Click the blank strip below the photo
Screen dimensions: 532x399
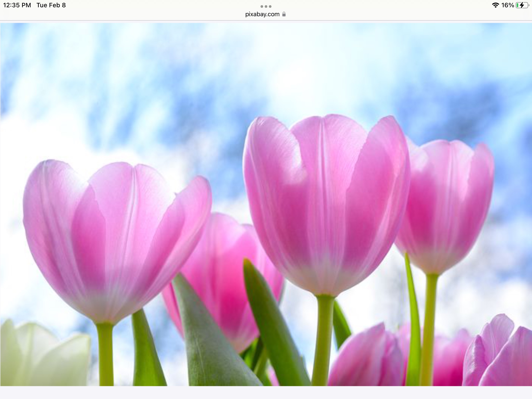266,393
